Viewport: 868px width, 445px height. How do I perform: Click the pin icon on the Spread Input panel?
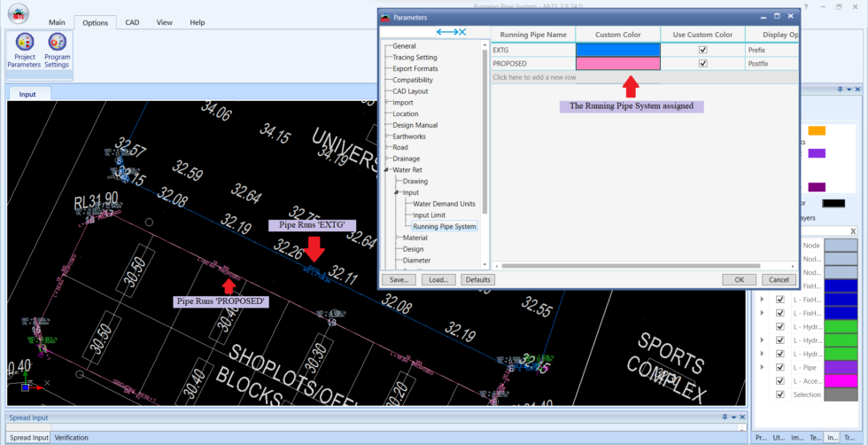(725, 417)
